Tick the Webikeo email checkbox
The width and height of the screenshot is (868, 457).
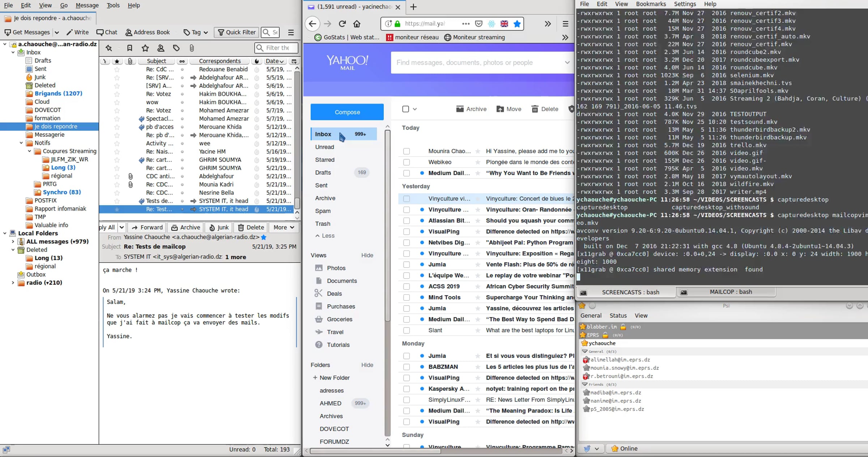coord(407,162)
